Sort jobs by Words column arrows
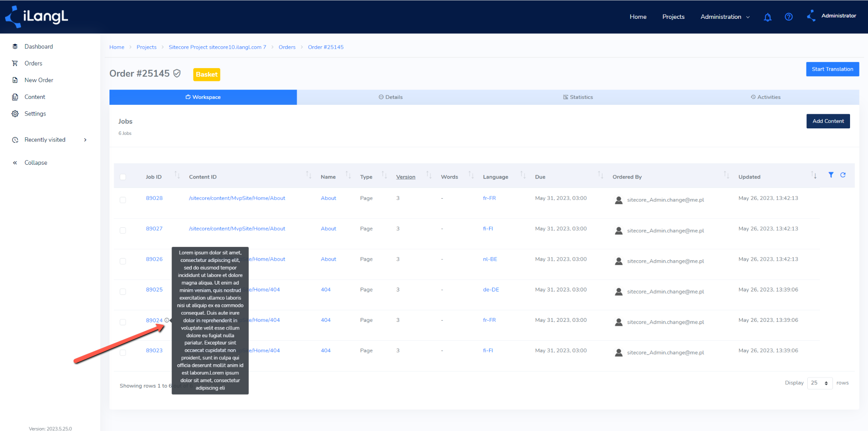The height and width of the screenshot is (431, 868). (471, 175)
